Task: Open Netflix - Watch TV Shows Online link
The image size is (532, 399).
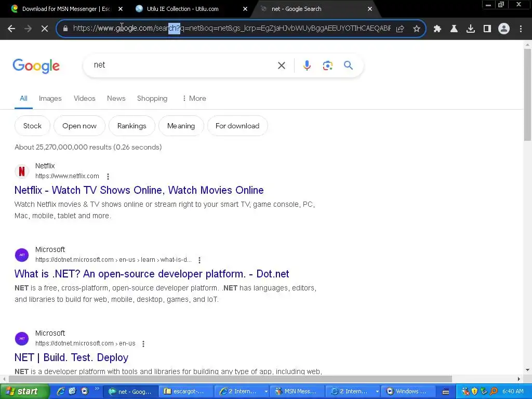Action: tap(139, 190)
